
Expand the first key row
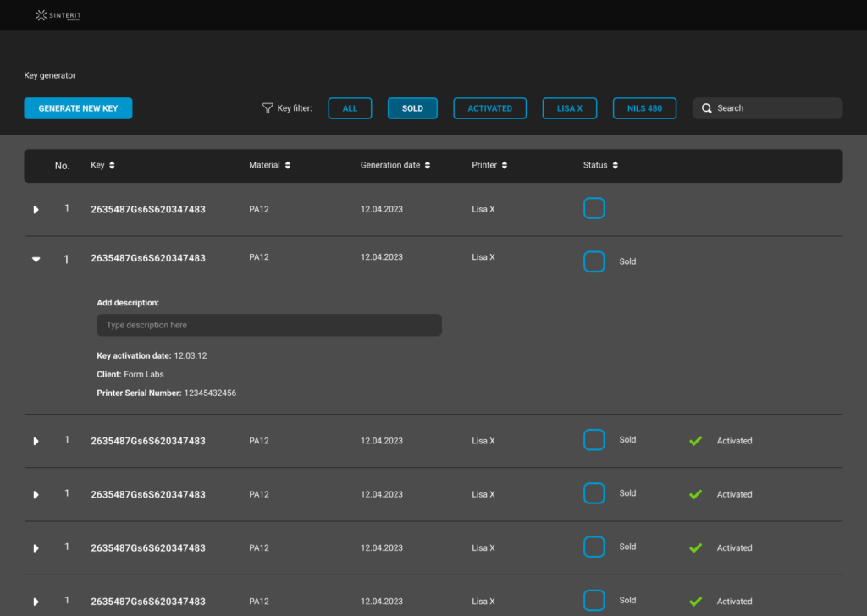[x=36, y=209]
